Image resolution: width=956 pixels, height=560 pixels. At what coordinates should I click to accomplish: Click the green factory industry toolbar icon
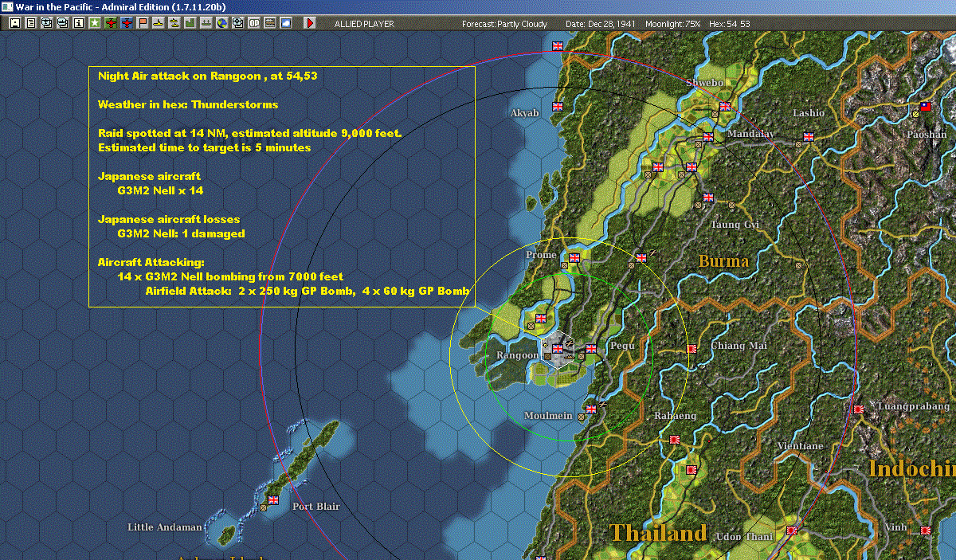(190, 23)
